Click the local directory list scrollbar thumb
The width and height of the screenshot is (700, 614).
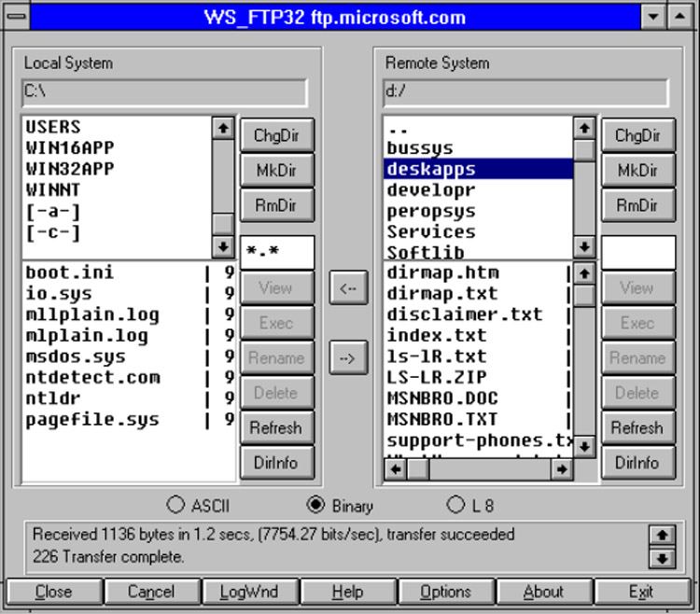[223, 224]
